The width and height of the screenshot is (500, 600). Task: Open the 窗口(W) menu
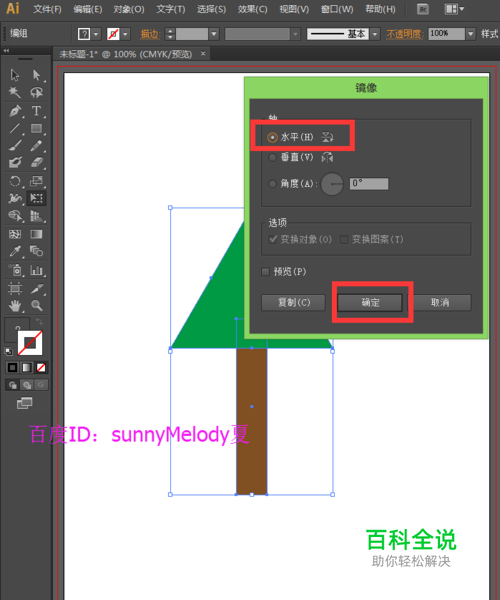(x=337, y=9)
